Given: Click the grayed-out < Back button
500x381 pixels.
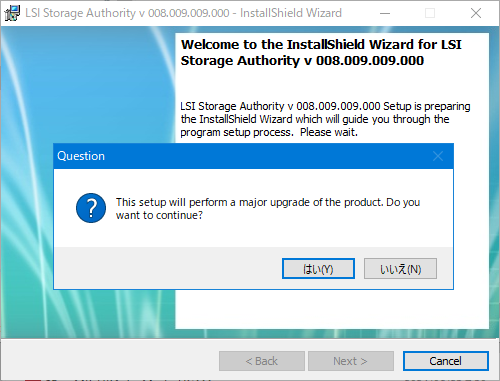Looking at the screenshot, I should click(x=262, y=361).
